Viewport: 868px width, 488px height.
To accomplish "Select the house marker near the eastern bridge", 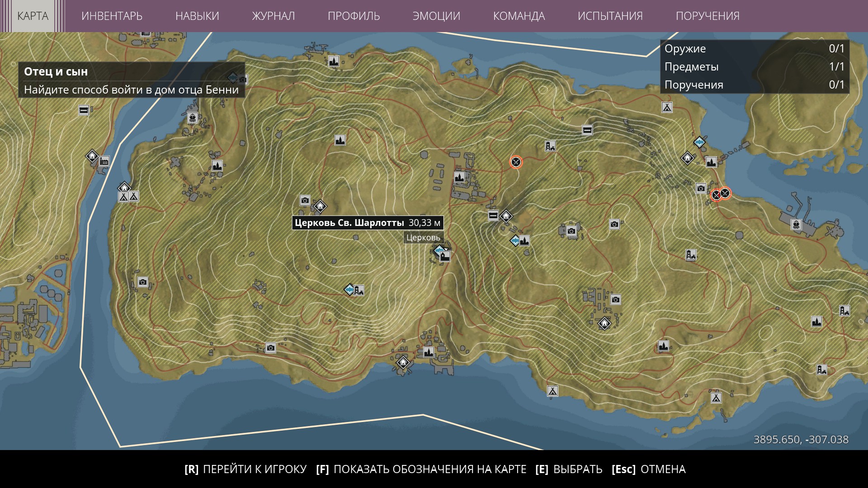I will click(687, 158).
